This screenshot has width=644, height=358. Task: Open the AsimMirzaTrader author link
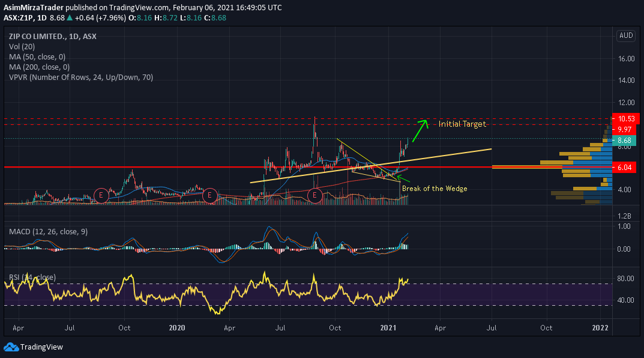[x=34, y=7]
